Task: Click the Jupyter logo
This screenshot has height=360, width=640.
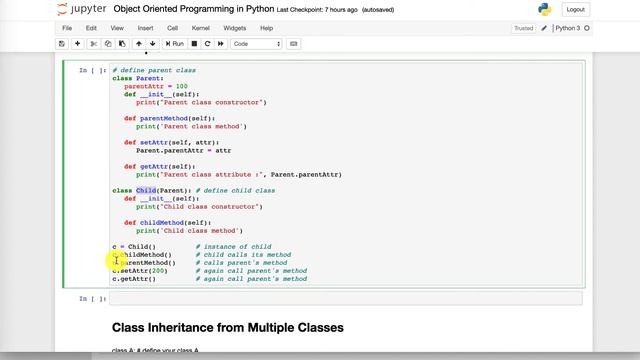Action: pyautogui.click(x=82, y=9)
